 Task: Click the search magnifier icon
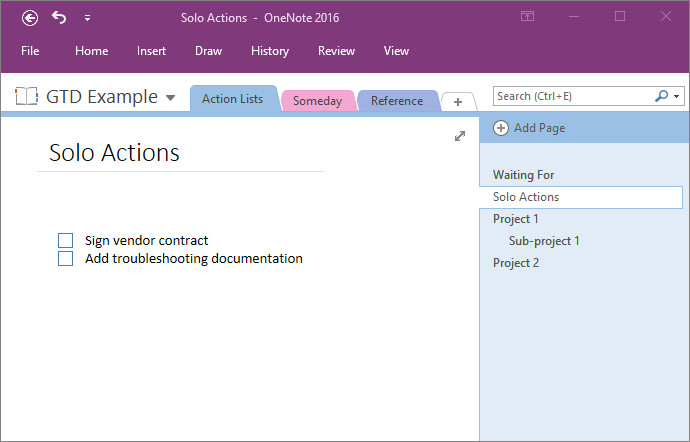pyautogui.click(x=661, y=96)
